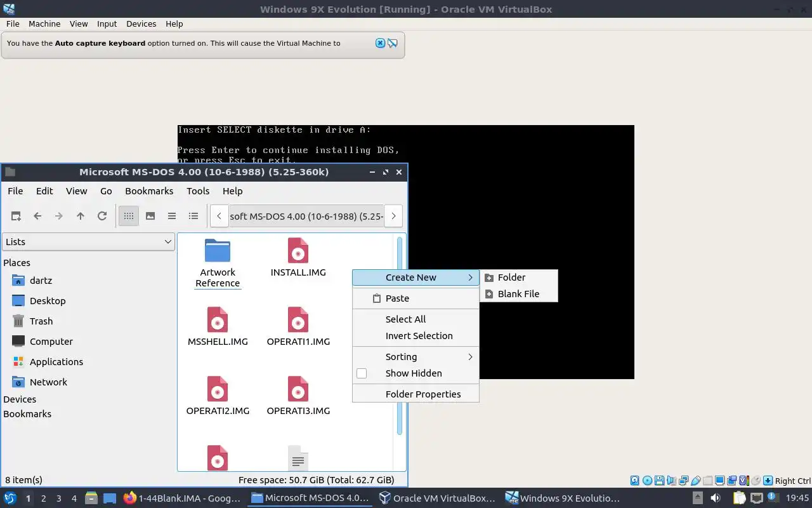Choose Invert Selection in context menu
Viewport: 812px width, 508px height.
click(416, 336)
